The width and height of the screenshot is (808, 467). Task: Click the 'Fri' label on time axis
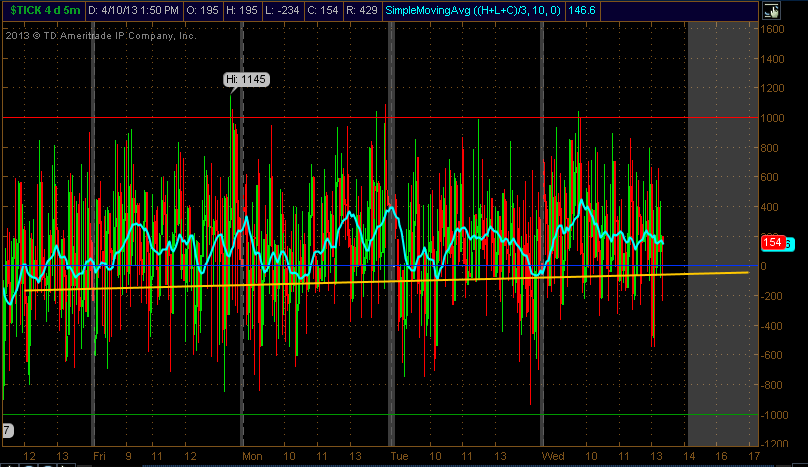click(99, 456)
